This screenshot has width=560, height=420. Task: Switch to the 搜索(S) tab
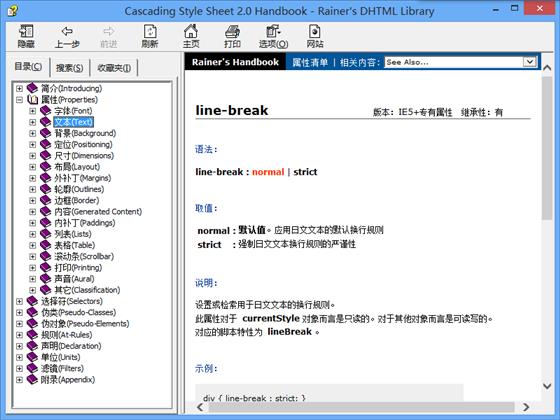click(70, 68)
